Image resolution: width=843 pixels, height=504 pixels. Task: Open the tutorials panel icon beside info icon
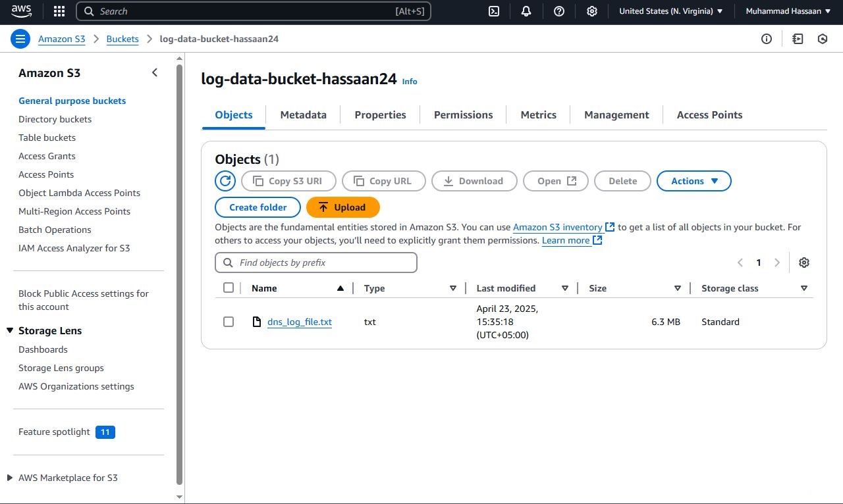coord(798,39)
